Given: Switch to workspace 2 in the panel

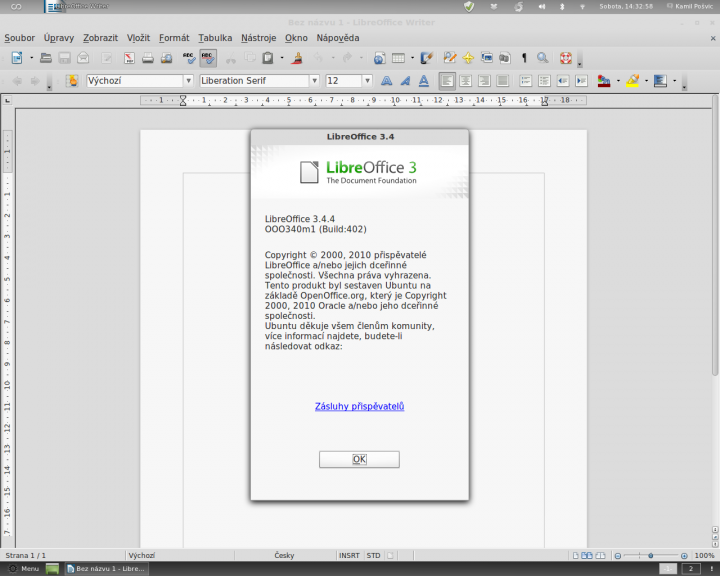Looking at the screenshot, I should pos(691,569).
